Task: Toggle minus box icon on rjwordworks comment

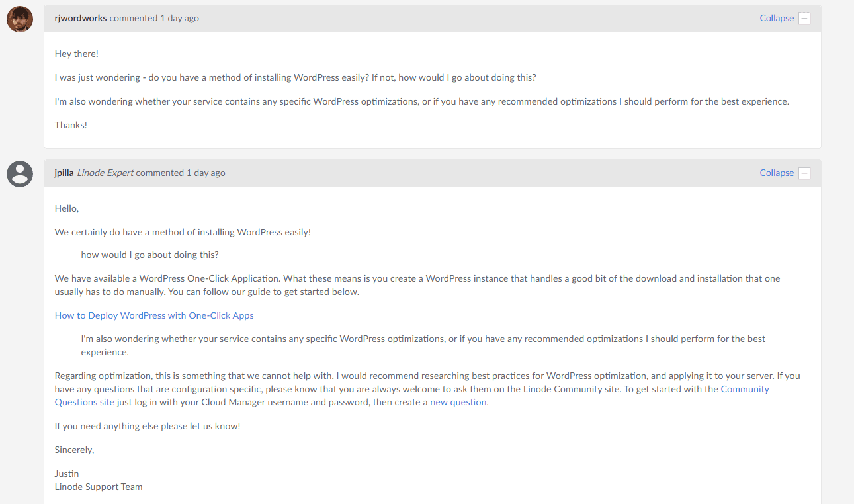Action: click(804, 19)
